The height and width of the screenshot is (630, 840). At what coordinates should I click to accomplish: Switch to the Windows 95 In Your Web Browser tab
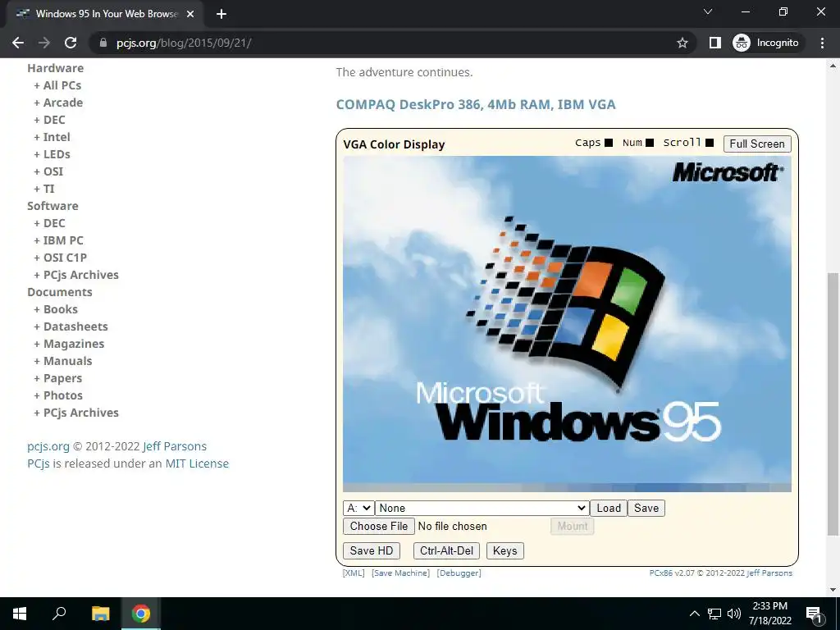(x=105, y=14)
